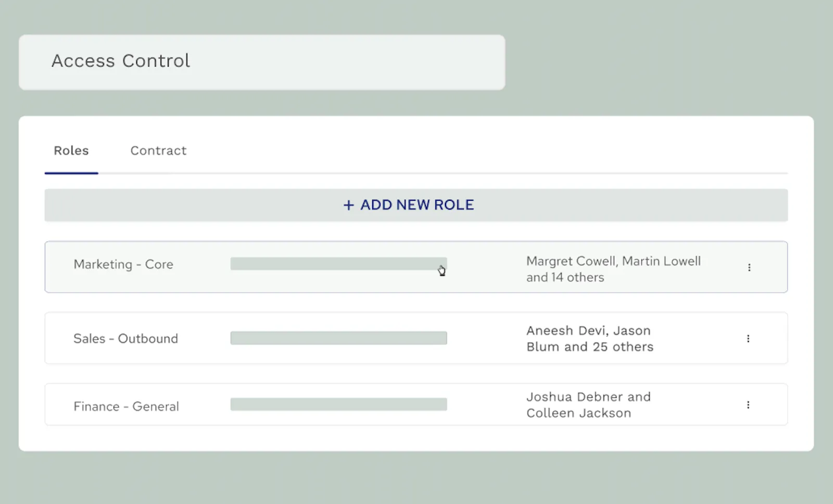Click the Finance - General role name
Image resolution: width=833 pixels, height=504 pixels.
tap(126, 406)
